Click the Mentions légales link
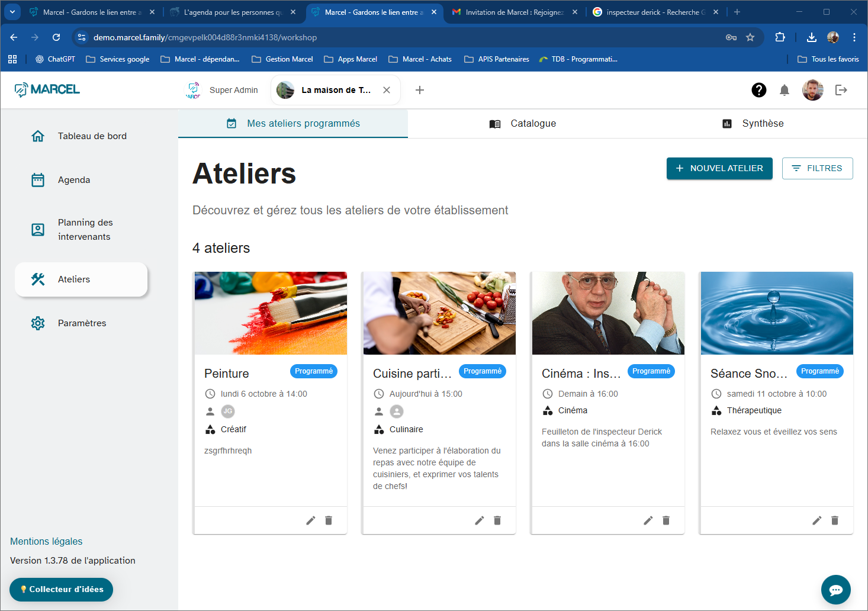 click(x=46, y=541)
